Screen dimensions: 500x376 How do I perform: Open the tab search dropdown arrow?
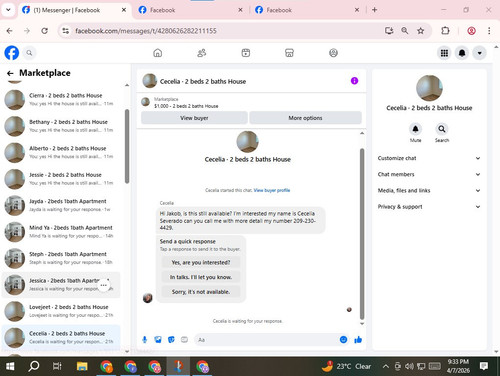point(8,10)
